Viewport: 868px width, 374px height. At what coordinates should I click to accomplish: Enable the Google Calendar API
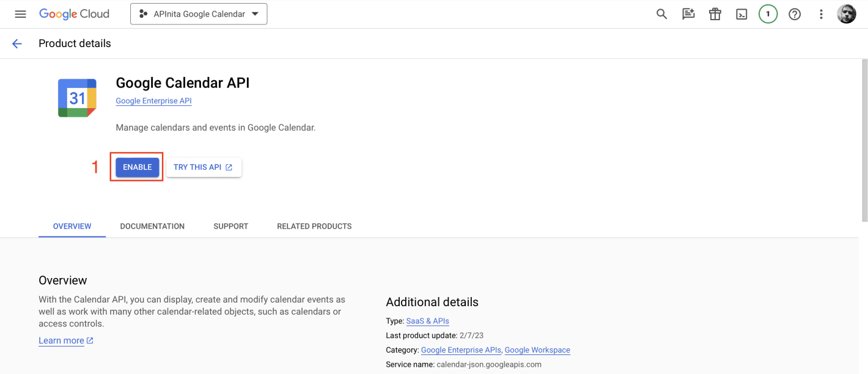[x=137, y=167]
